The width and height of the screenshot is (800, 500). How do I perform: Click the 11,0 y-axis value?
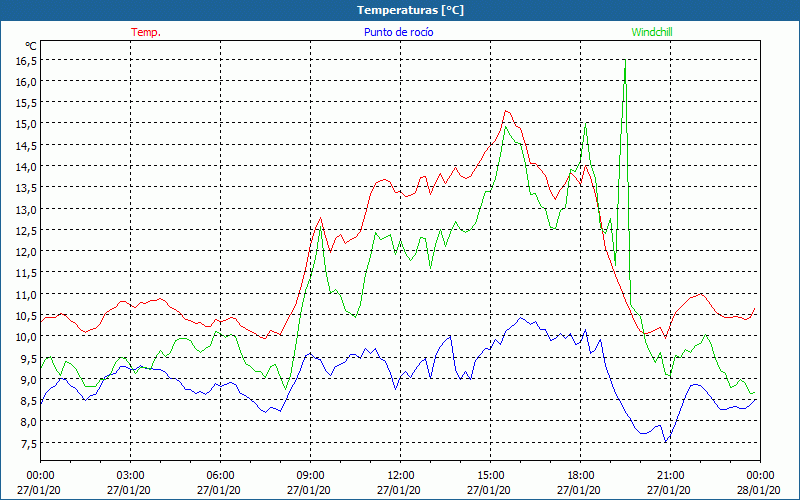pos(27,294)
